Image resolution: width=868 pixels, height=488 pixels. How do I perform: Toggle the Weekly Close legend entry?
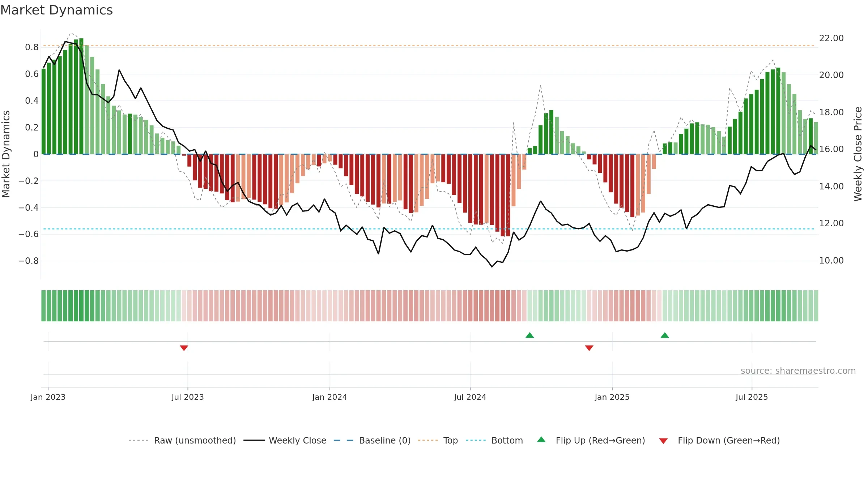point(285,440)
